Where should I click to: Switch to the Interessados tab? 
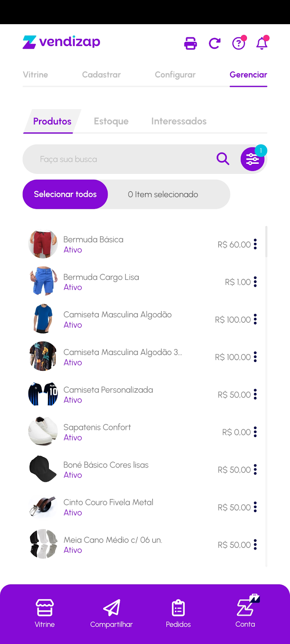179,121
